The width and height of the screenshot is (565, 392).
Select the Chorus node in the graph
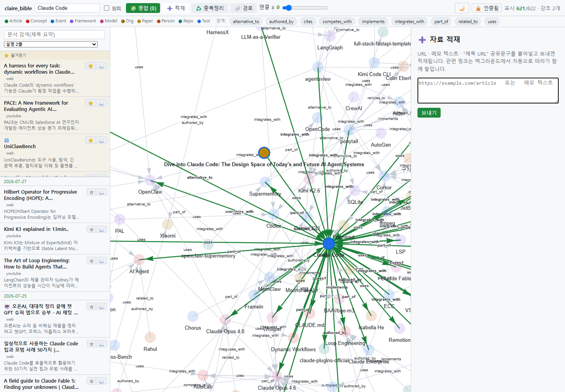(x=193, y=316)
